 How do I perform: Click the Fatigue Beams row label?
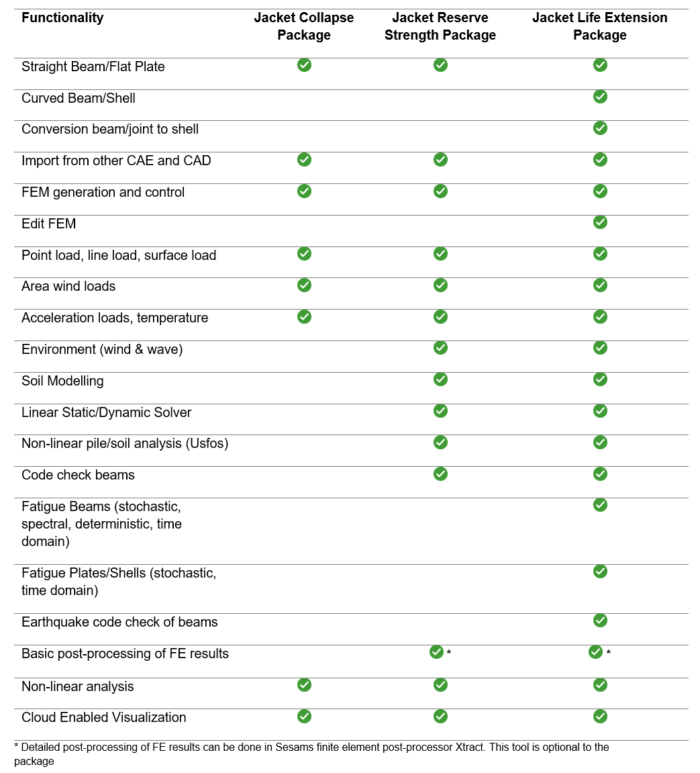[x=101, y=524]
